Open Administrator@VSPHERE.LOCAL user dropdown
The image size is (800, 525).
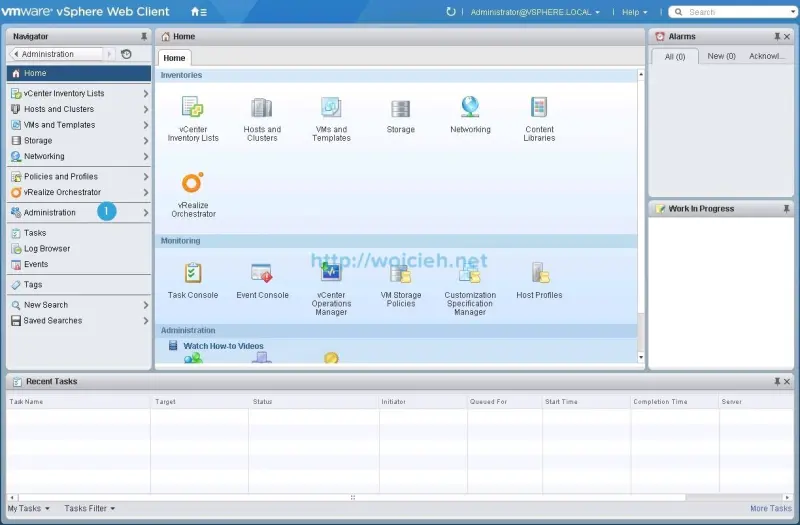click(x=535, y=12)
